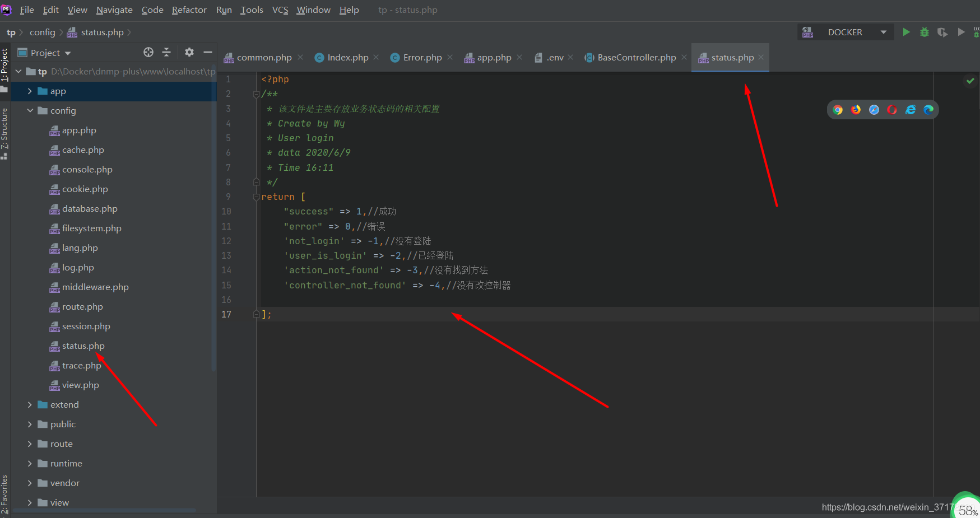Open the Refactor menu
This screenshot has height=518, width=980.
click(189, 10)
